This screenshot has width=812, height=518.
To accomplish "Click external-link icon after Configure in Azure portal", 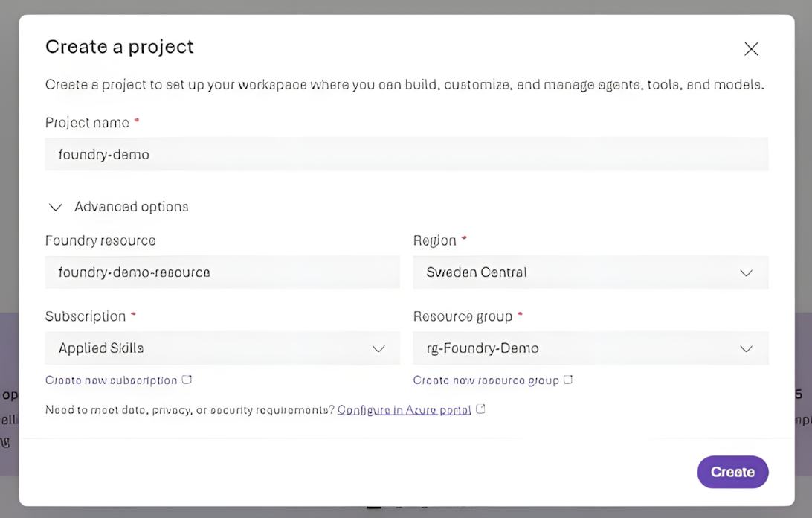I will (x=480, y=409).
